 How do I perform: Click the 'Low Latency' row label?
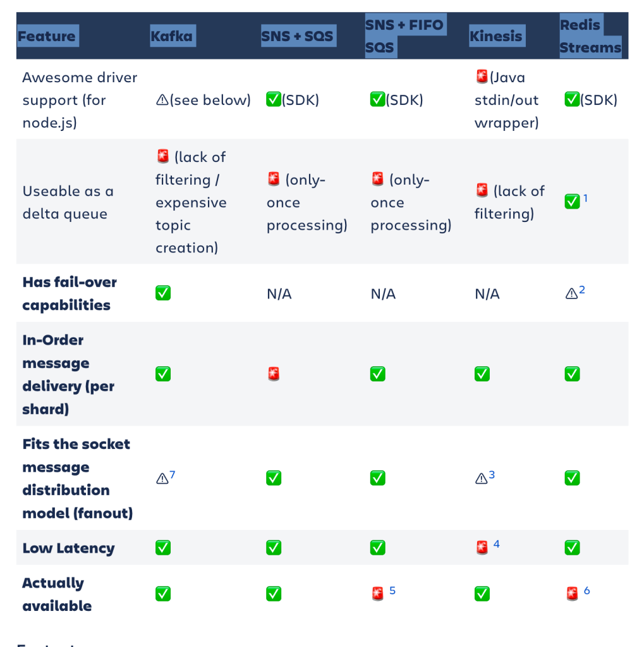coord(68,548)
